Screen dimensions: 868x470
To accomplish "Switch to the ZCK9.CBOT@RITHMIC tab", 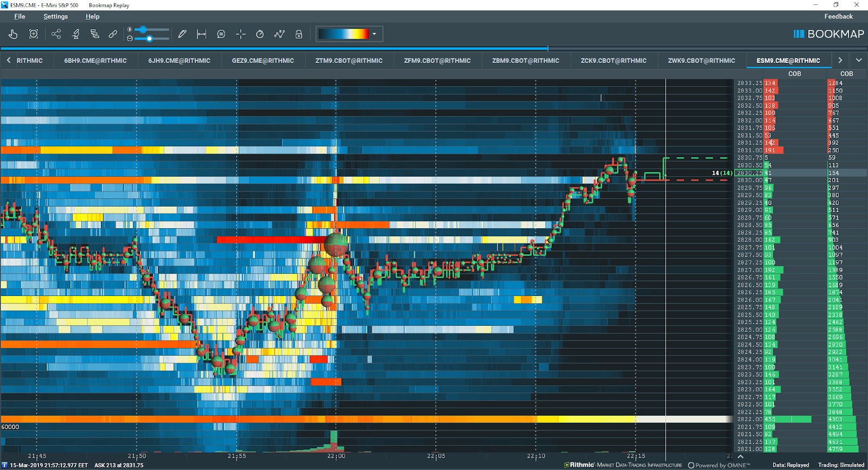I will point(614,61).
